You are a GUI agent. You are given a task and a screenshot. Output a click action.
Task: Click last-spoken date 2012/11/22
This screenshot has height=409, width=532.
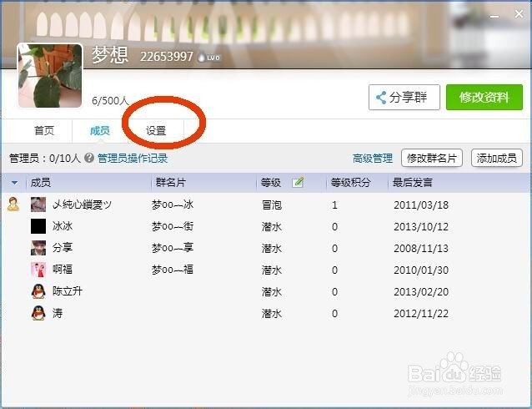coord(421,314)
